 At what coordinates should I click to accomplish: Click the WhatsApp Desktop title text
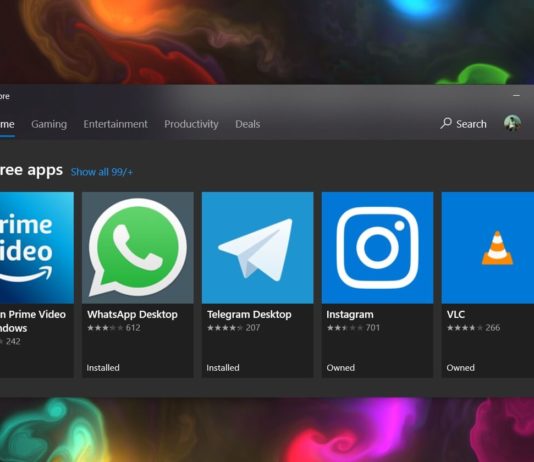point(132,315)
